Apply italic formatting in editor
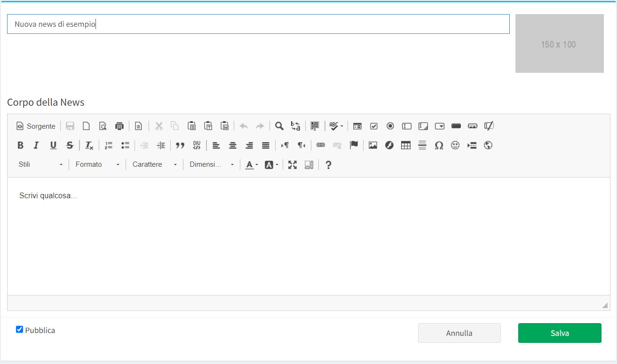Screen dimensions: 617x364 36,146
